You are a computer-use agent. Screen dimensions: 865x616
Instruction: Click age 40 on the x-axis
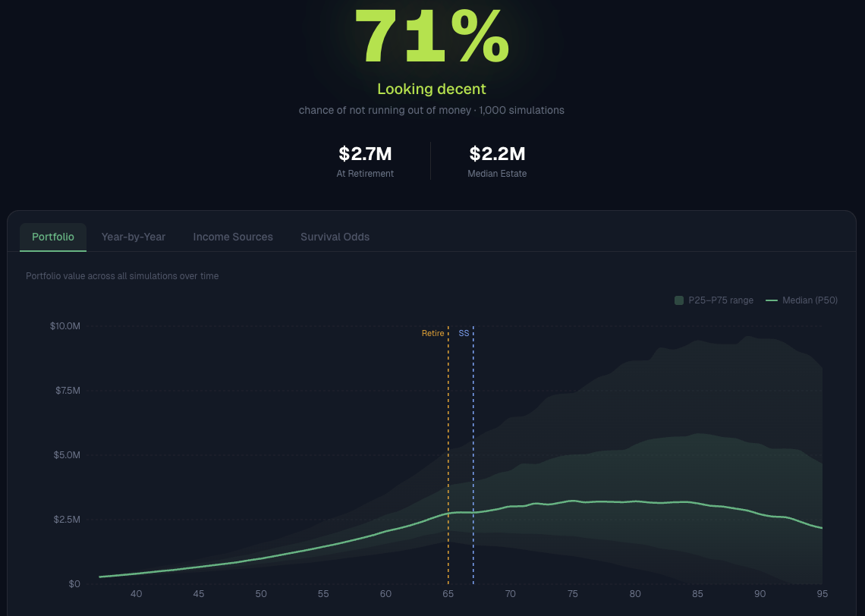(x=137, y=594)
